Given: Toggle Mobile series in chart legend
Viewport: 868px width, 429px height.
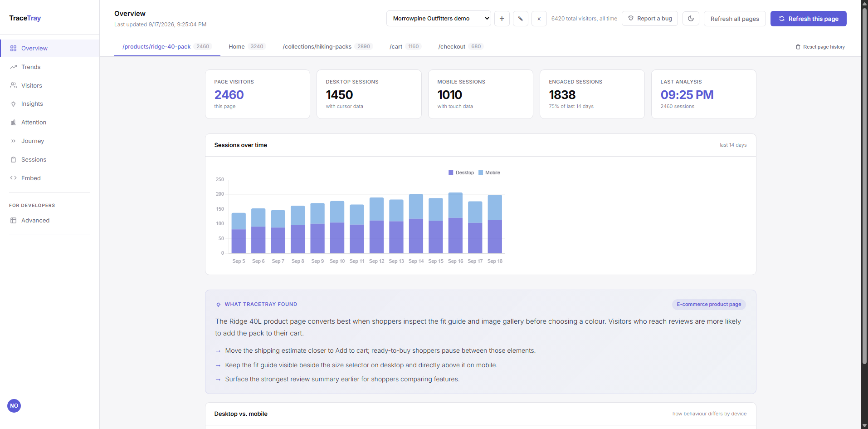Looking at the screenshot, I should [x=489, y=173].
